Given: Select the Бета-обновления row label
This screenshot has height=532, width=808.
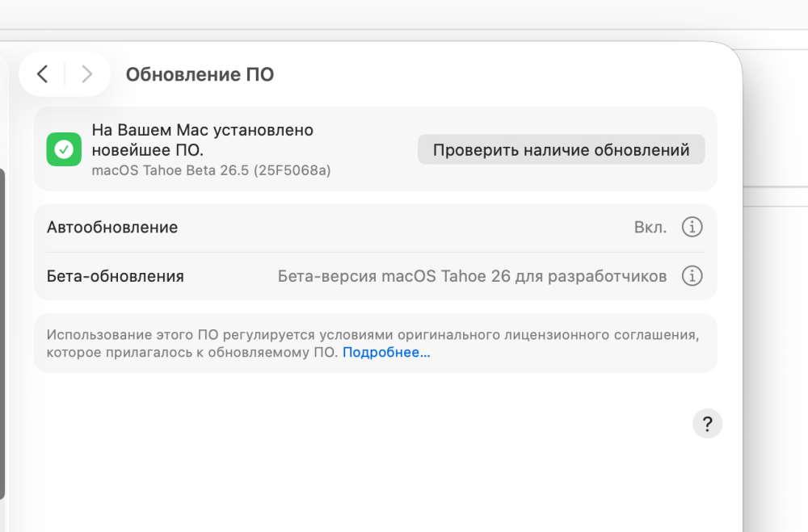Looking at the screenshot, I should point(116,276).
